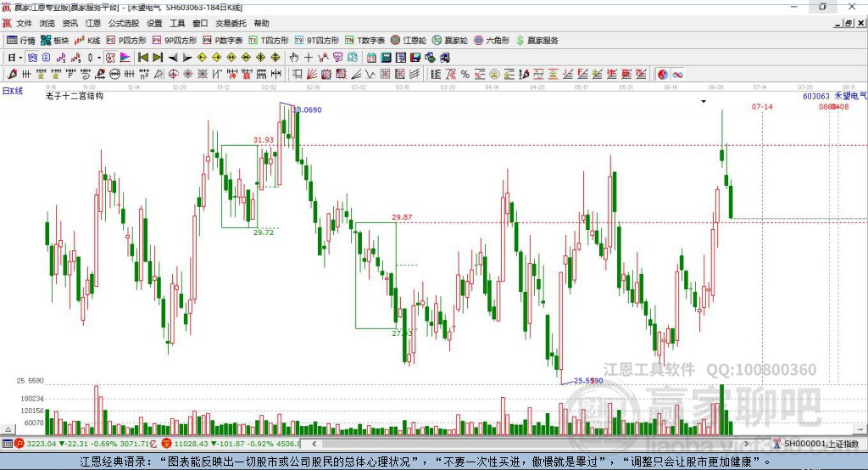Open the 赢家轮 tool

(x=450, y=41)
